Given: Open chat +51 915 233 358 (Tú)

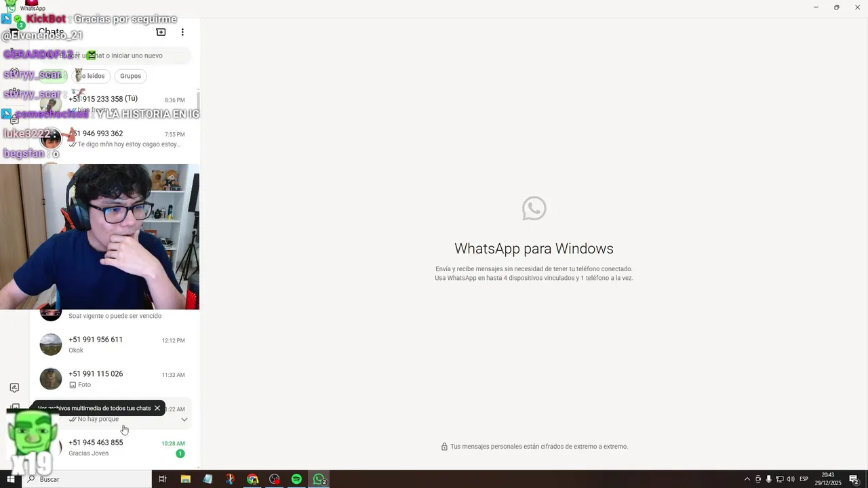Looking at the screenshot, I should click(113, 104).
